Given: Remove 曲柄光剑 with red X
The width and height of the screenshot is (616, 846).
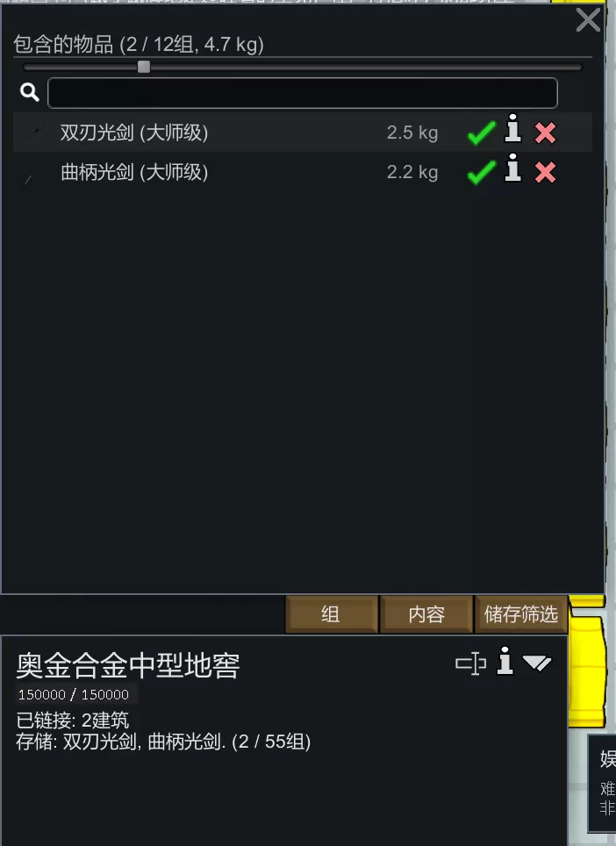Looking at the screenshot, I should click(x=545, y=173).
